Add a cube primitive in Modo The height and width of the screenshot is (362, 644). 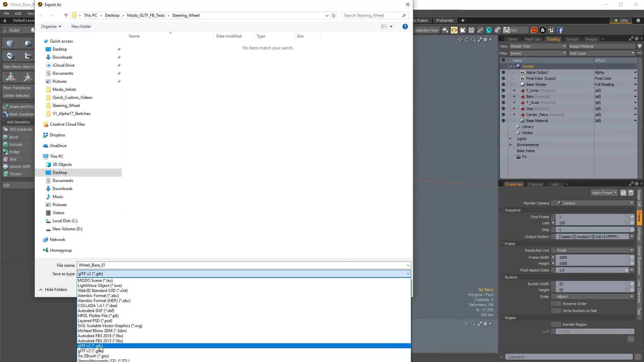tap(10, 43)
